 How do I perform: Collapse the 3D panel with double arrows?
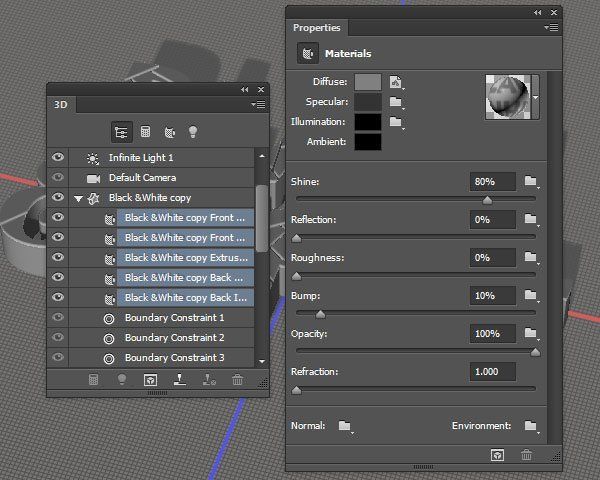click(245, 90)
